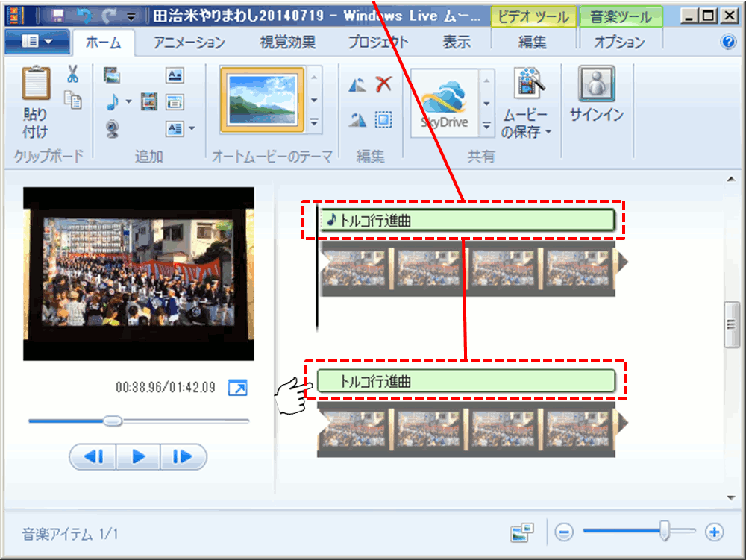Click the blue help question mark icon

pyautogui.click(x=728, y=43)
